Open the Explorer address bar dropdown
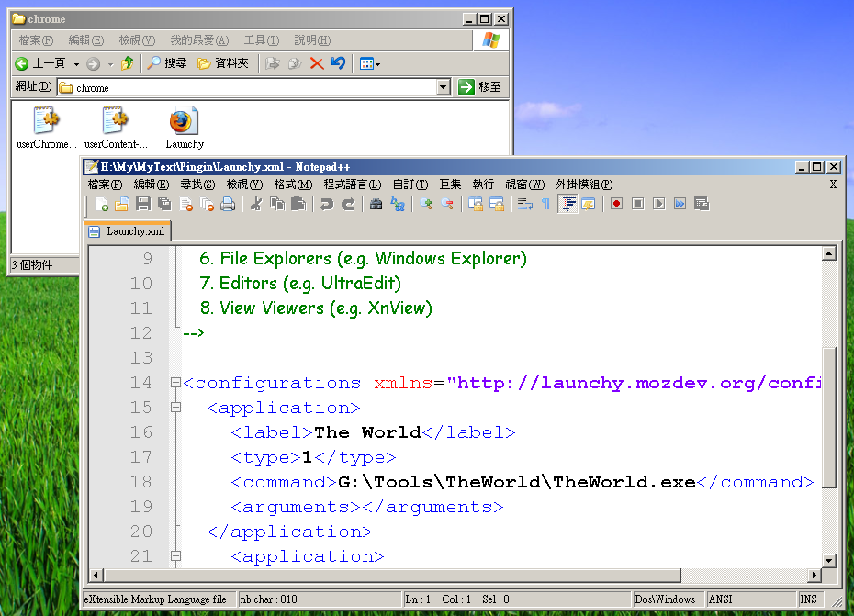The height and width of the screenshot is (616, 854). [443, 87]
